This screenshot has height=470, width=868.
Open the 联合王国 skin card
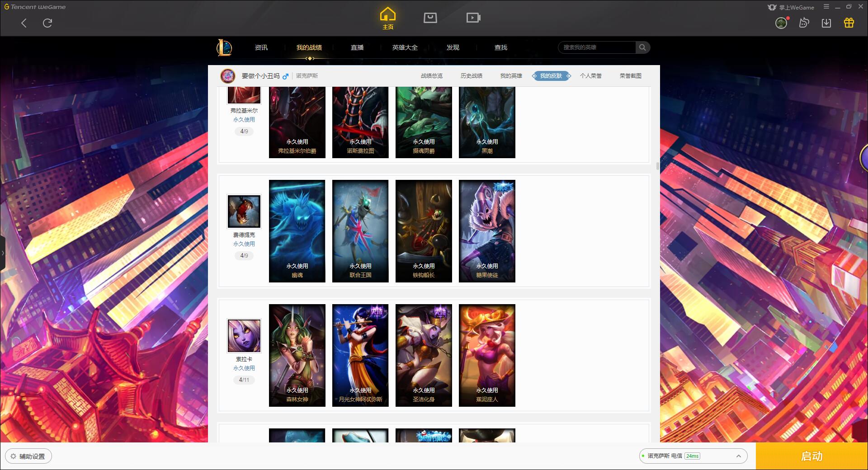click(360, 231)
